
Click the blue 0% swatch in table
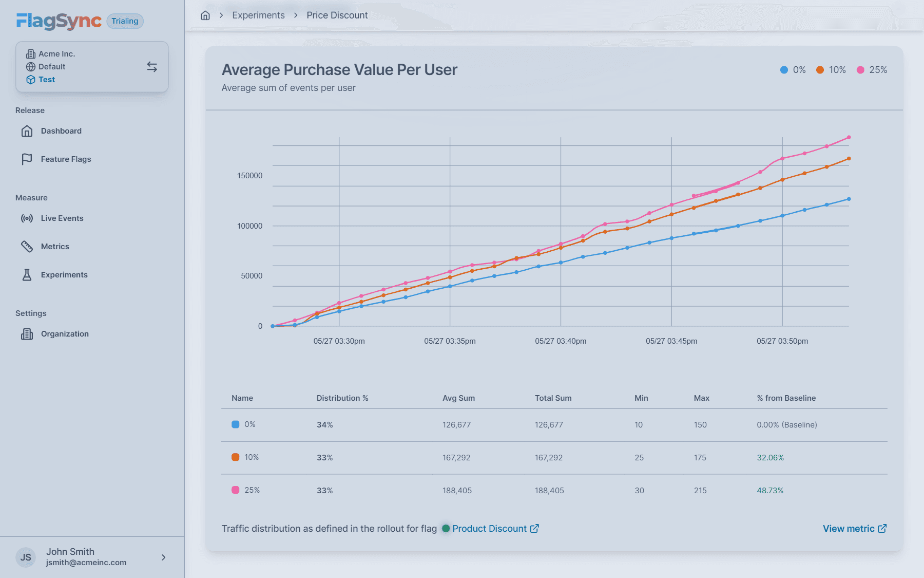pos(236,424)
